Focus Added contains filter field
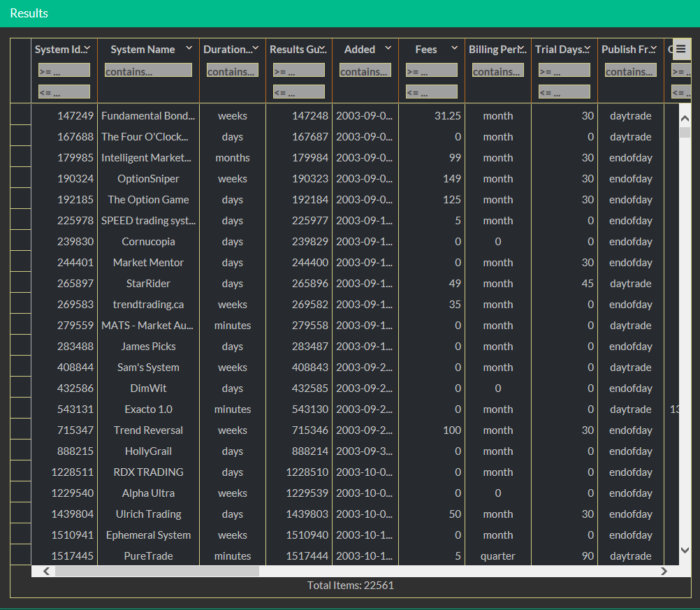Image resolution: width=700 pixels, height=610 pixels. (365, 71)
